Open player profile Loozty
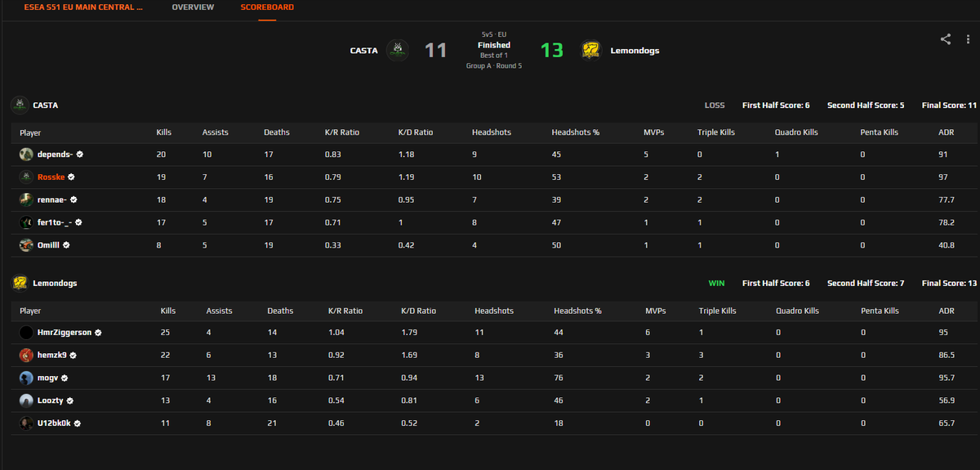Viewport: 980px width, 470px height. tap(51, 401)
